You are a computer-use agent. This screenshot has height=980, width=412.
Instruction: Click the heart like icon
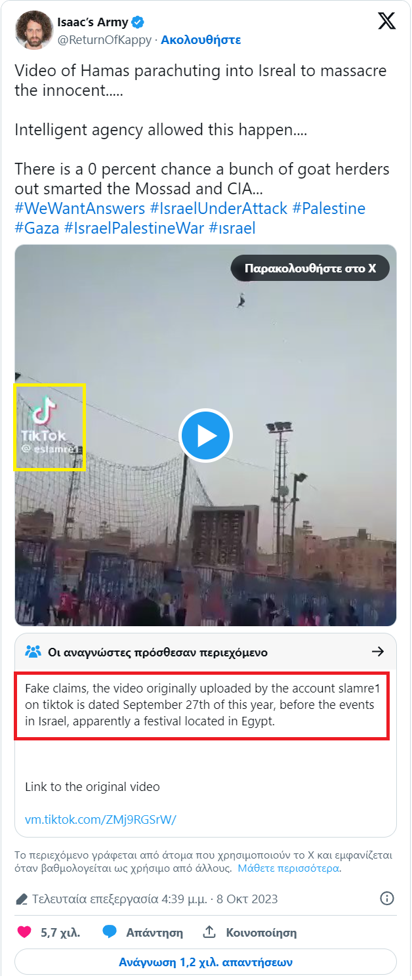(x=24, y=932)
